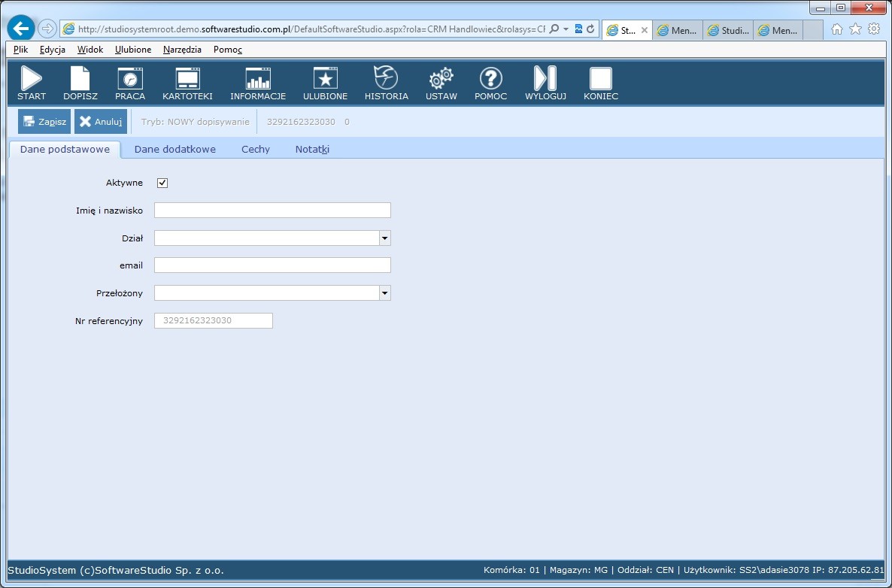Click 'Komórka: 01' status bar entry

pos(511,571)
